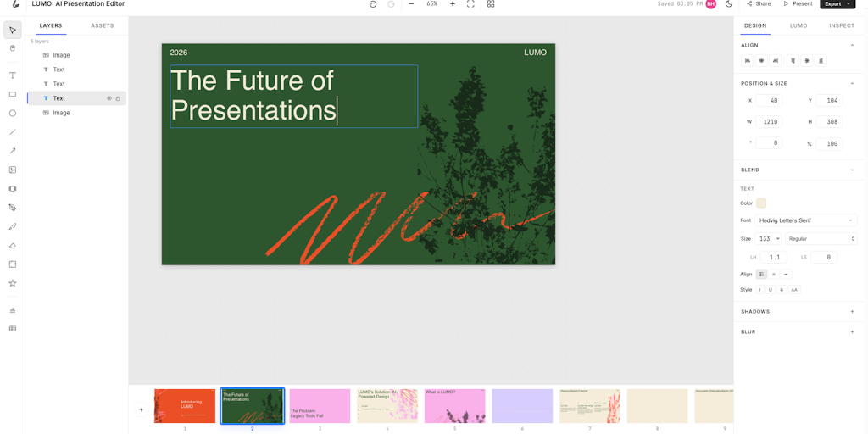Switch to the Assets tab
Screen dimensions: 868x434
[103, 25]
